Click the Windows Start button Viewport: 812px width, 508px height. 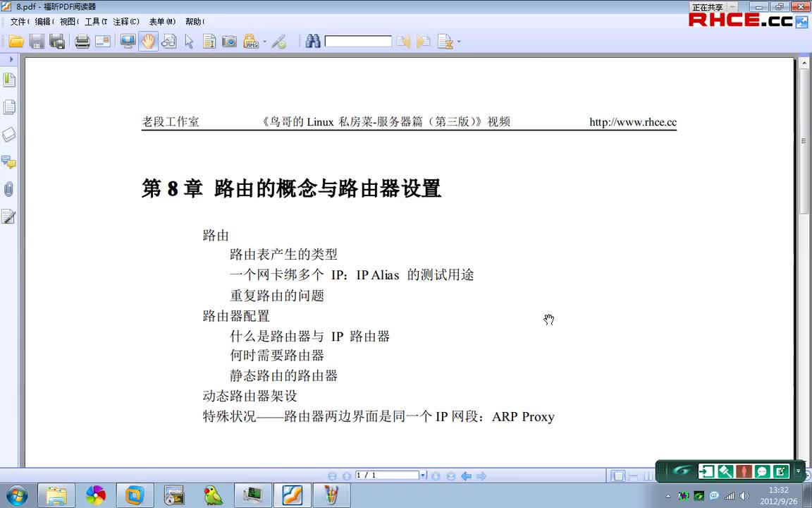17,495
